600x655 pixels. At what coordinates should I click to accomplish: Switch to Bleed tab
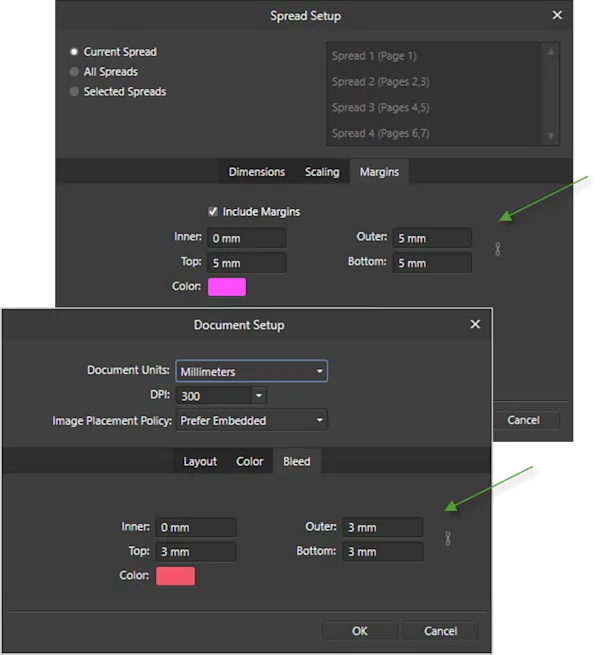pyautogui.click(x=297, y=461)
